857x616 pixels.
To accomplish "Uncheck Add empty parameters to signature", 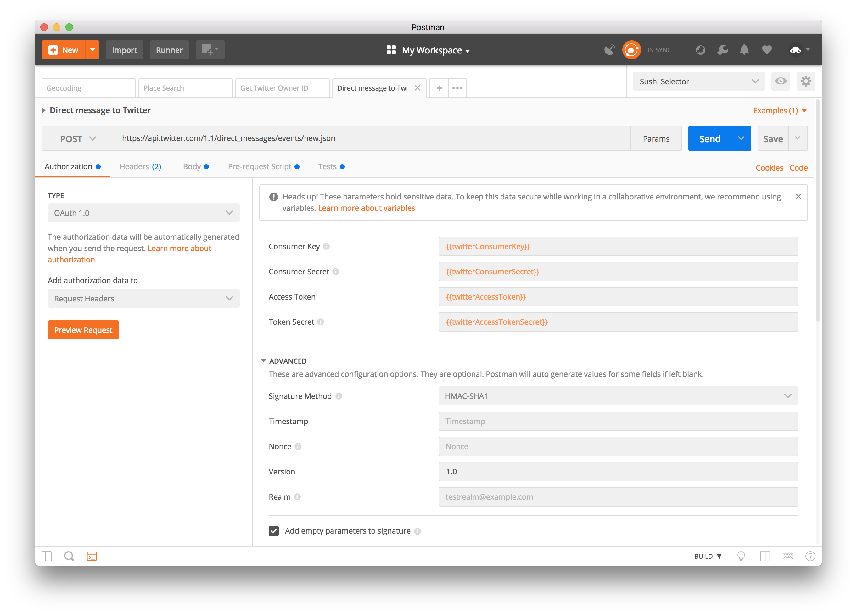I will pos(274,531).
